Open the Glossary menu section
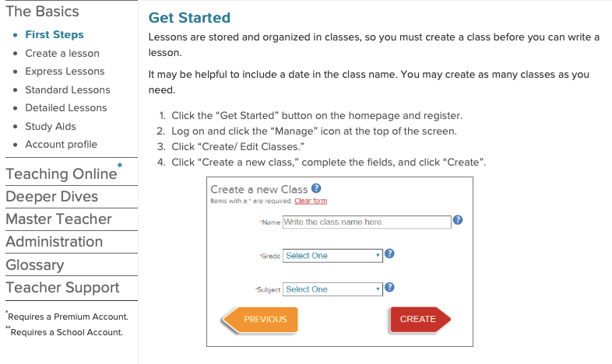 tap(35, 264)
